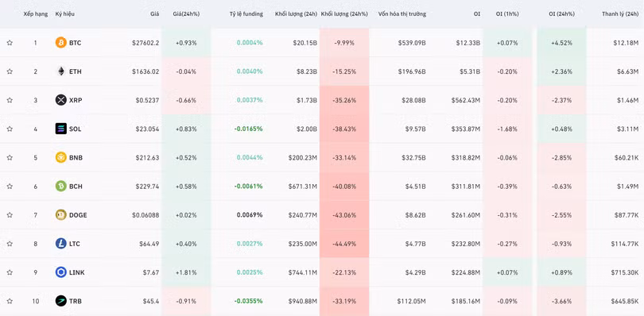
Task: Click the $20.15B volume cell
Action: click(306, 43)
